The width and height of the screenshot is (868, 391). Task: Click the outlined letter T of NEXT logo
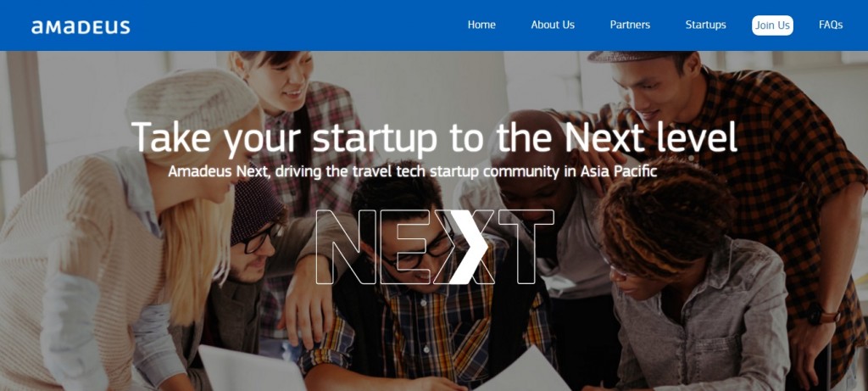click(525, 247)
